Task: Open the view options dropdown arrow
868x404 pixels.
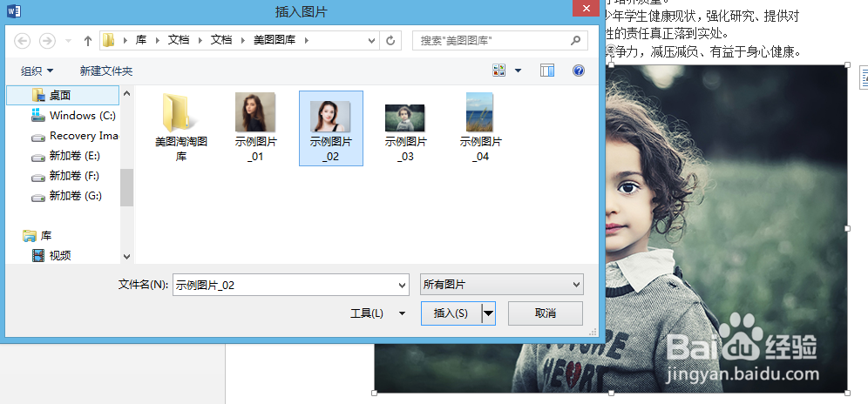Action: click(519, 71)
